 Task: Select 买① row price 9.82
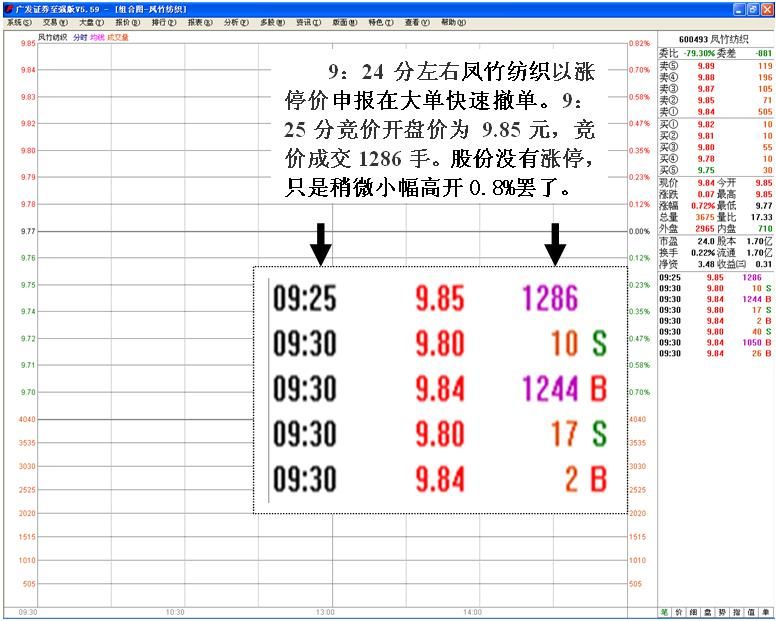706,124
